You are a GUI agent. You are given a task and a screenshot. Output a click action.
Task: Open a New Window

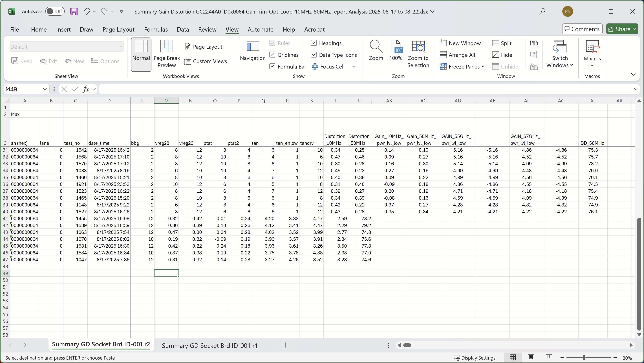(x=461, y=43)
